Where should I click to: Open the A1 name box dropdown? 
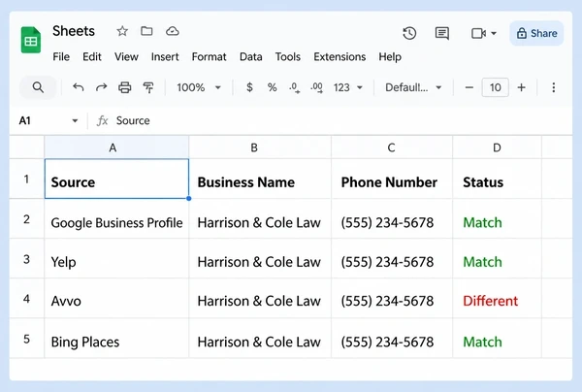tap(75, 120)
